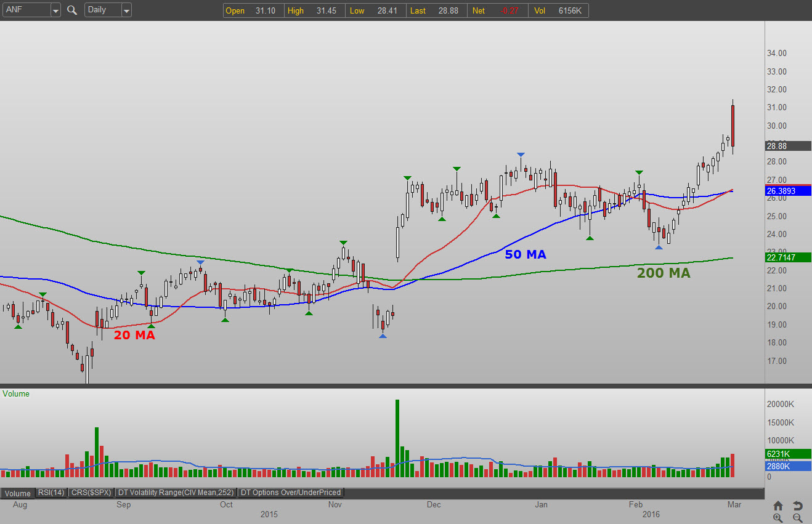Zoom out with the minus magnifier
The image size is (812, 524).
tap(797, 518)
